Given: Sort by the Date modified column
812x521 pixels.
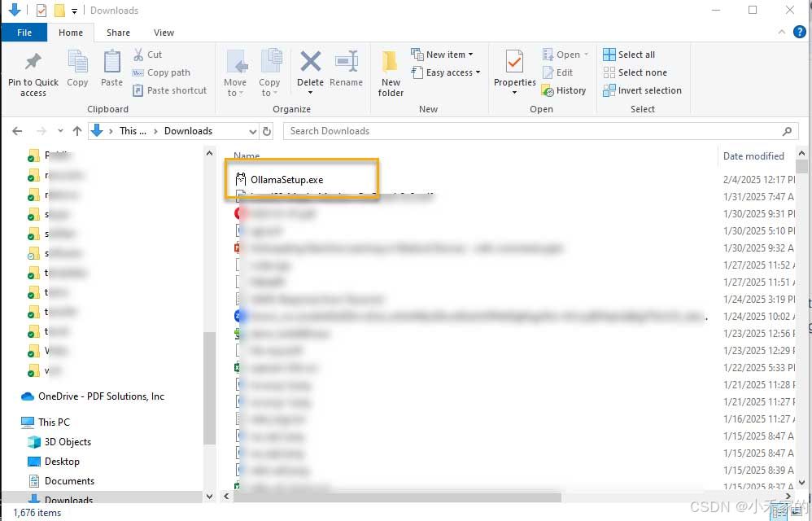Looking at the screenshot, I should (753, 155).
